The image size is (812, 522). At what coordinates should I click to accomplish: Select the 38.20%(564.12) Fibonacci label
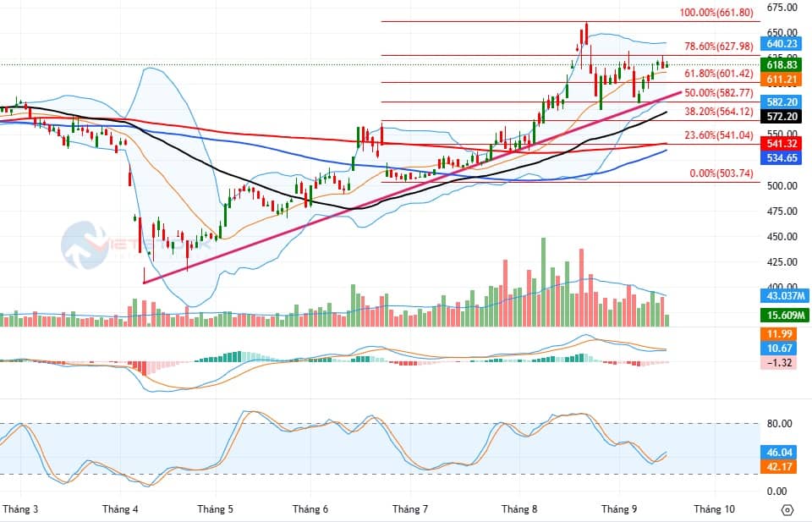[719, 112]
